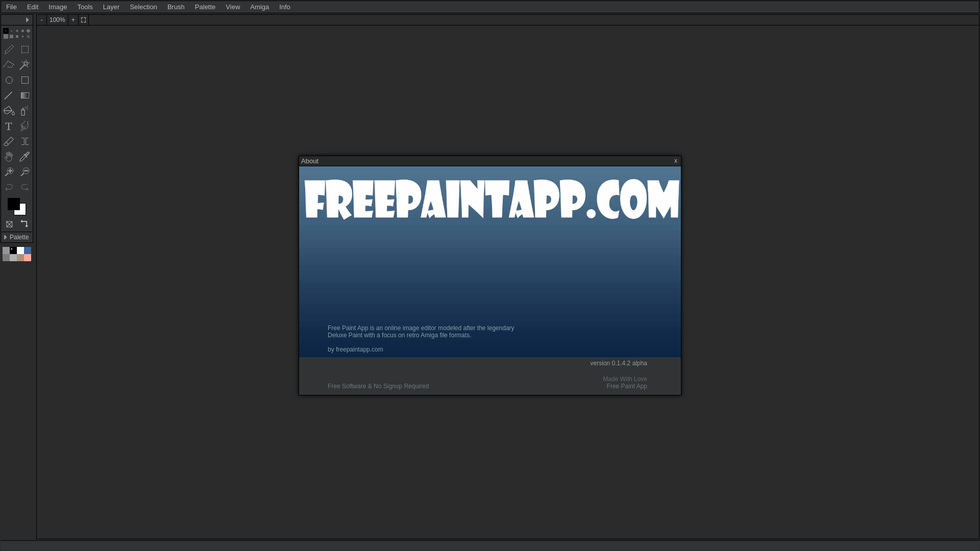Choose the Eraser tool
Viewport: 980px width, 551px height.
pyautogui.click(x=9, y=141)
